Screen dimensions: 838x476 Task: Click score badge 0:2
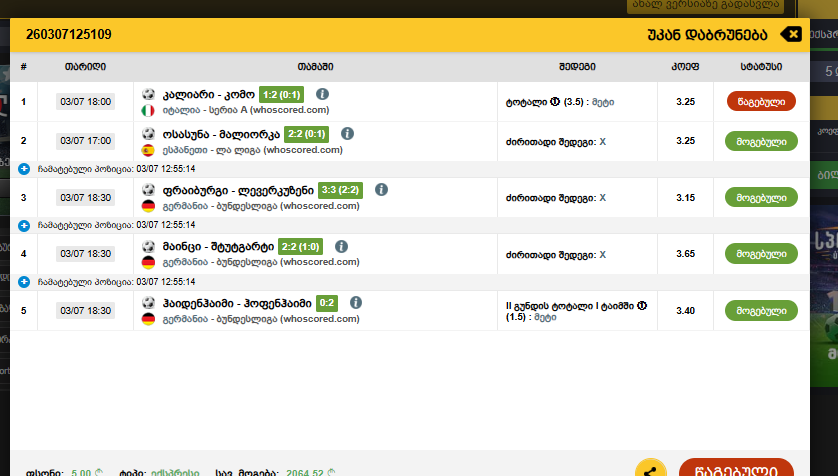click(327, 303)
